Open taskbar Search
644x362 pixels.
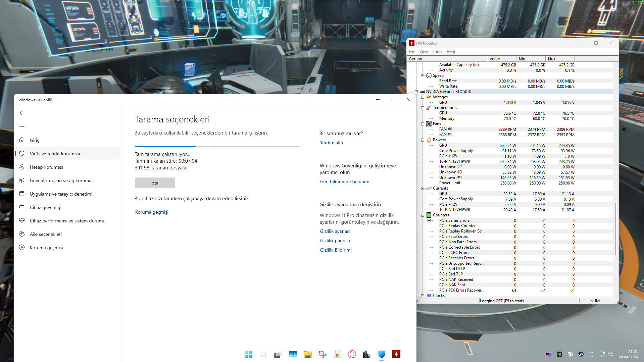pos(263,354)
